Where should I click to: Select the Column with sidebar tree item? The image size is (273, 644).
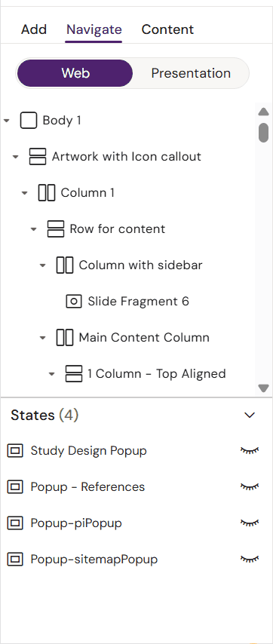140,265
